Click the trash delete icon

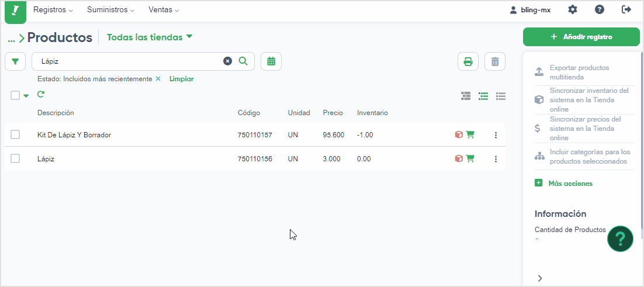495,62
